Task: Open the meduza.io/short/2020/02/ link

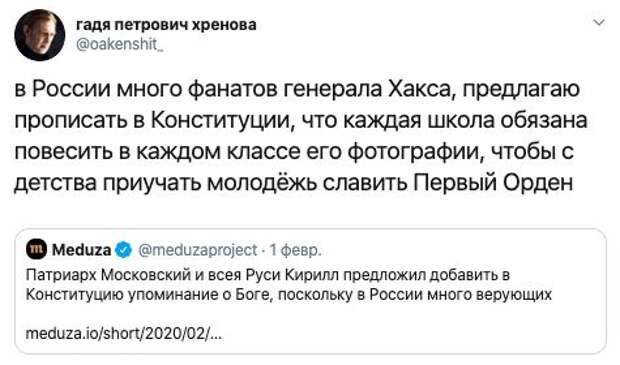Action: pyautogui.click(x=124, y=334)
